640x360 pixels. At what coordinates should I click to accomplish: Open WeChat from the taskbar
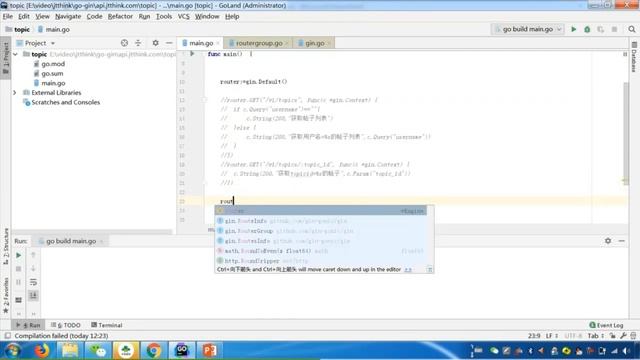(x=97, y=351)
